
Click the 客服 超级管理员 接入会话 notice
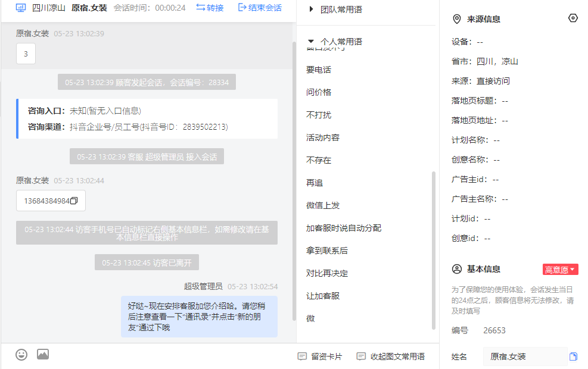(147, 157)
